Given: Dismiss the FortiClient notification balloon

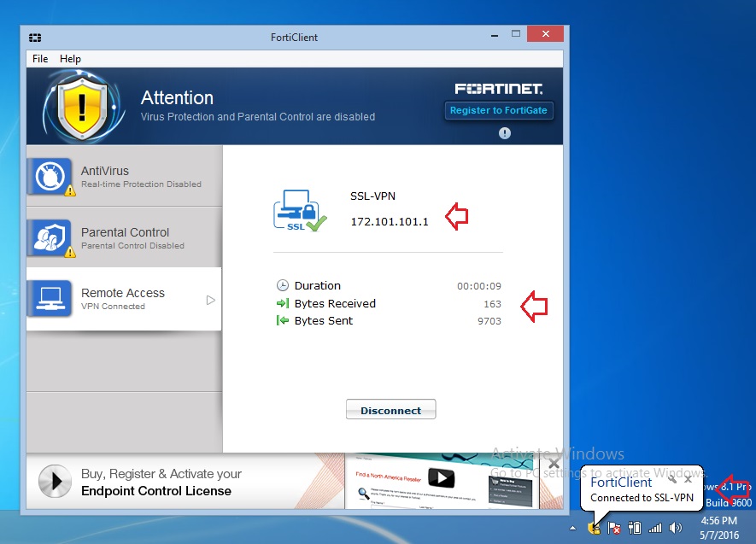Looking at the screenshot, I should [689, 479].
